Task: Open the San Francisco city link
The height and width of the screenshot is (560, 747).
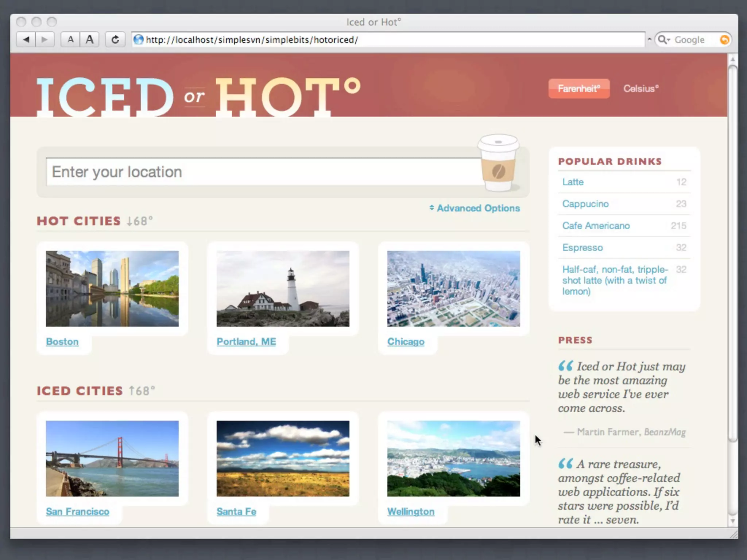Action: click(x=77, y=512)
